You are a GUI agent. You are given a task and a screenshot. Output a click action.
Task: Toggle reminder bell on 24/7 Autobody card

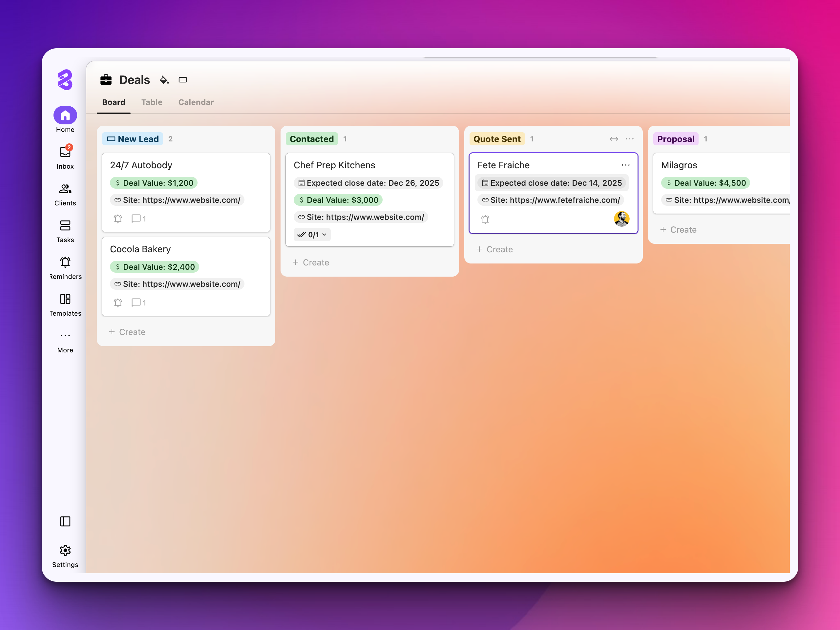coord(118,218)
